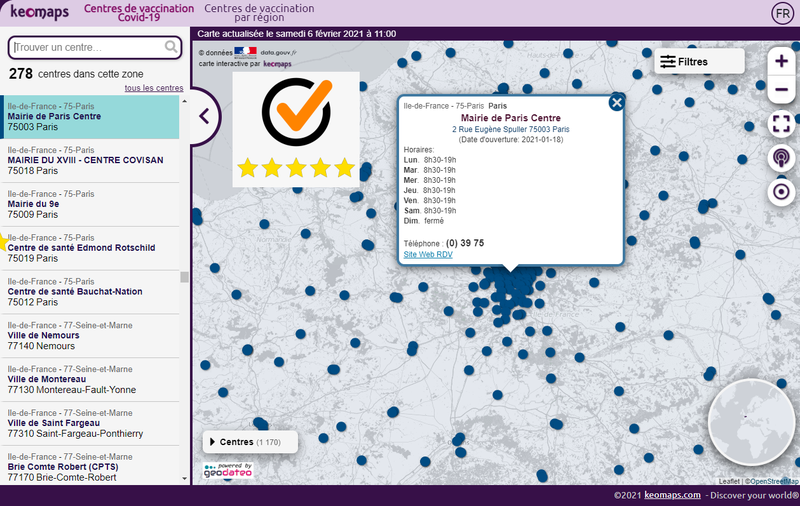The width and height of the screenshot is (800, 506).
Task: Close the Mairie de Paris Centre popup
Action: (x=617, y=102)
